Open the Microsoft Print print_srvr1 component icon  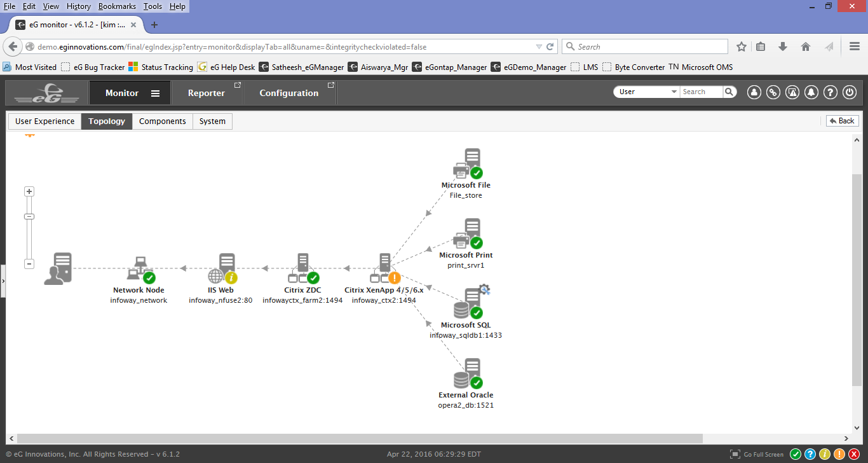click(x=468, y=234)
